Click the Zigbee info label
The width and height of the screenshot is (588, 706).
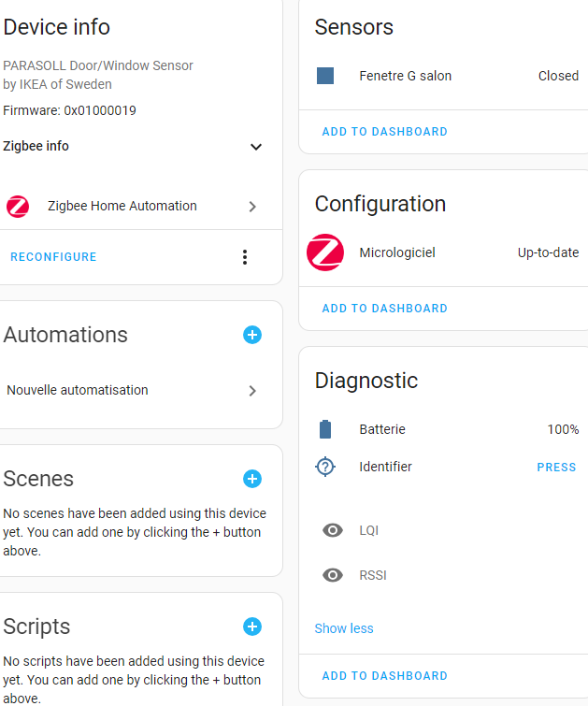pos(36,146)
